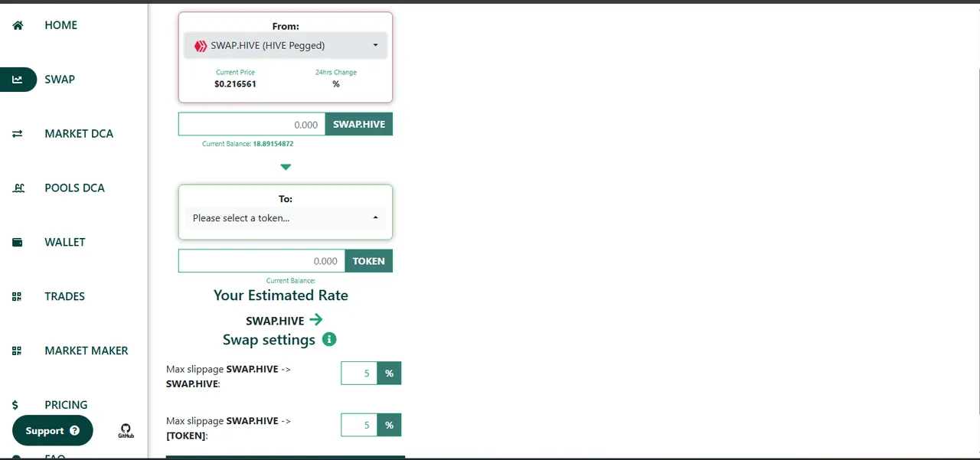This screenshot has width=980, height=460.
Task: Open the WALLET page
Action: (x=65, y=243)
